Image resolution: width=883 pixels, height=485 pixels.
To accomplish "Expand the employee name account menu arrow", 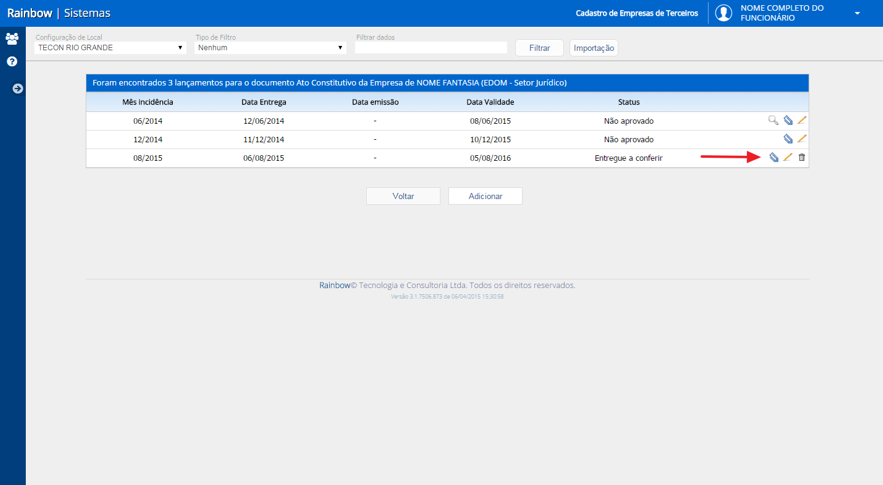I will 857,13.
